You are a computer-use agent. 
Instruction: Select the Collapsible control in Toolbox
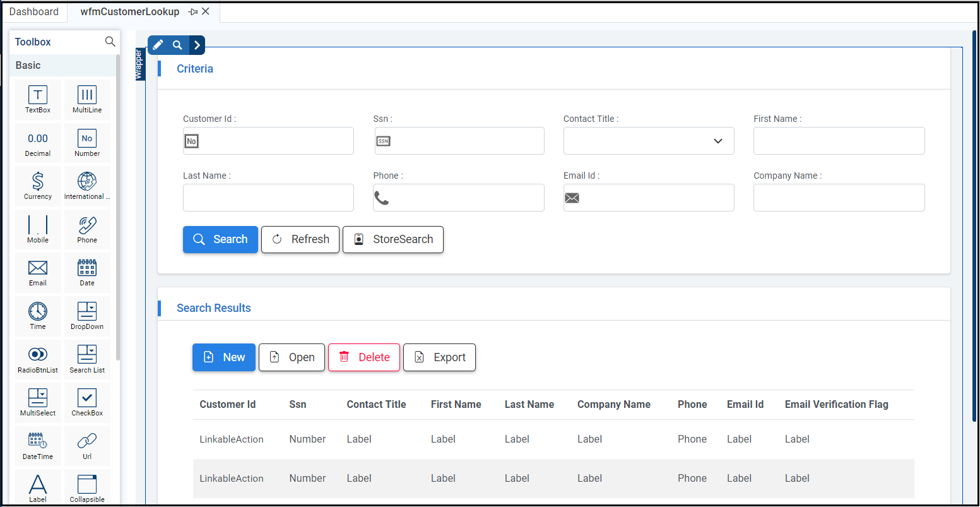pyautogui.click(x=87, y=488)
